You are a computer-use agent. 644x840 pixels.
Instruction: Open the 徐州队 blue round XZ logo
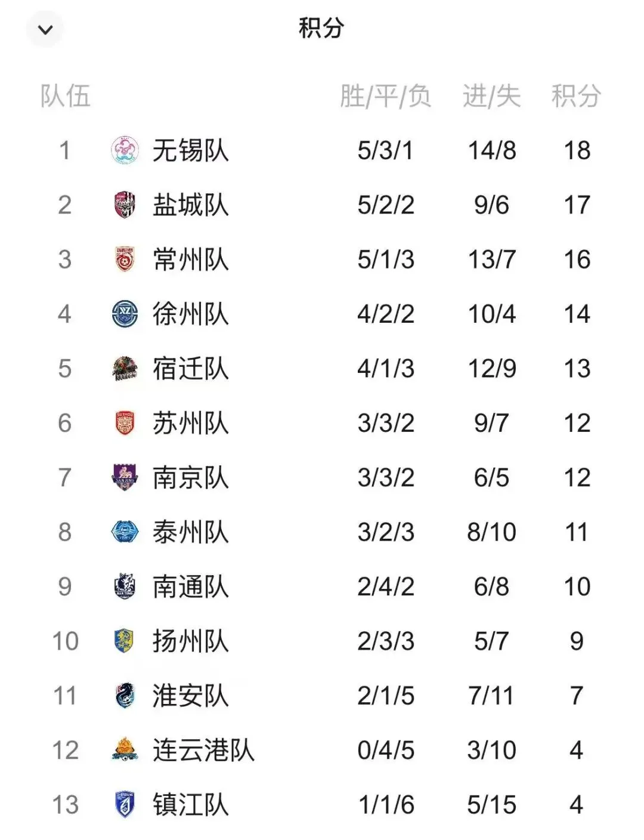click(x=125, y=314)
